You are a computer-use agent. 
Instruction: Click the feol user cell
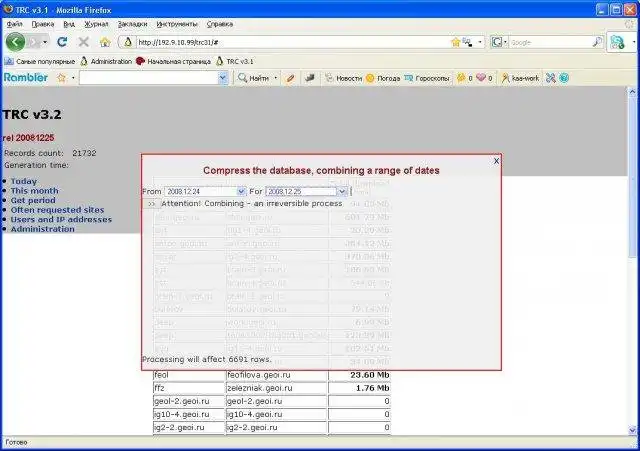tap(189, 375)
